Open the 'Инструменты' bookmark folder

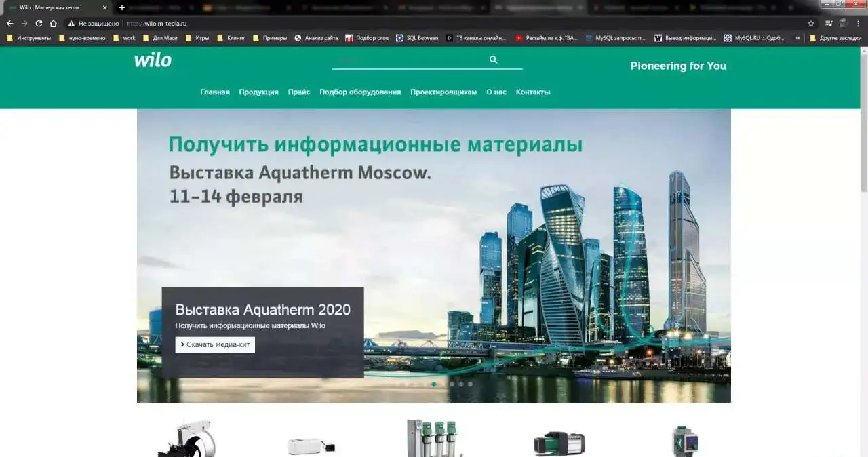pyautogui.click(x=28, y=38)
